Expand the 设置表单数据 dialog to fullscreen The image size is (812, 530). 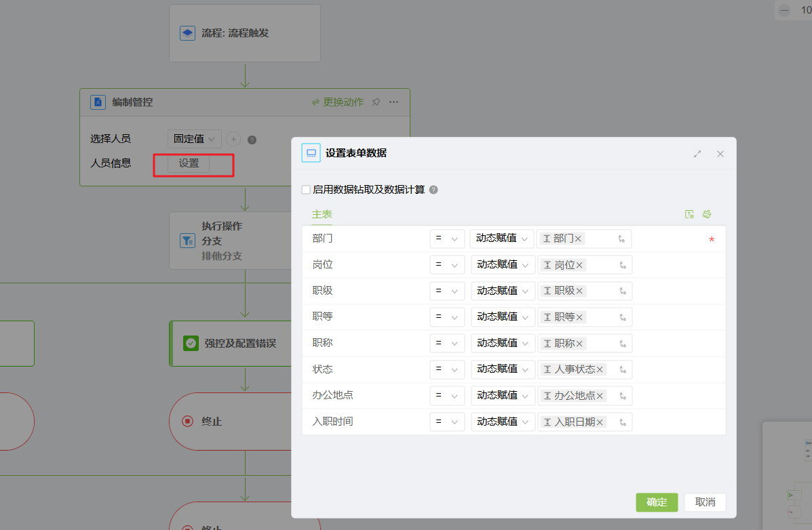697,154
